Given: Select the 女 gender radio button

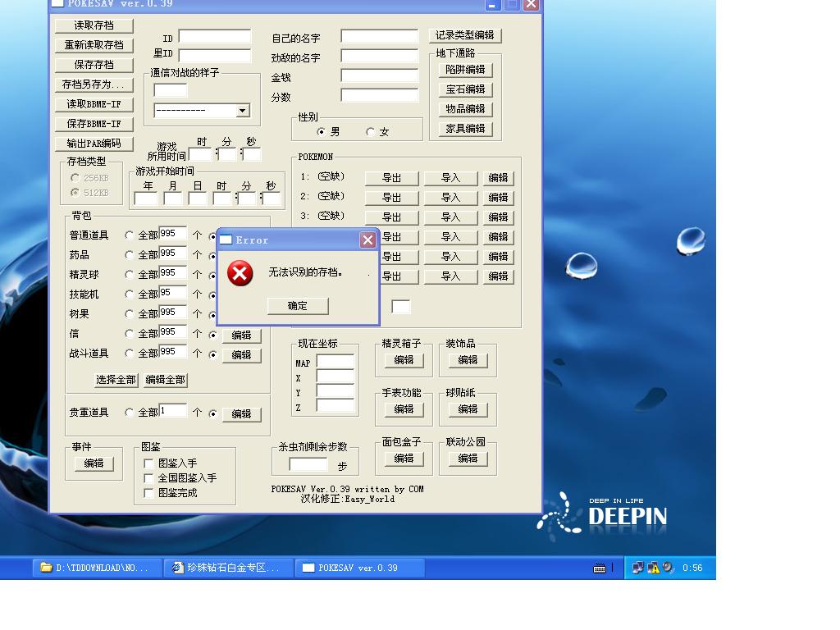Looking at the screenshot, I should click(x=370, y=132).
